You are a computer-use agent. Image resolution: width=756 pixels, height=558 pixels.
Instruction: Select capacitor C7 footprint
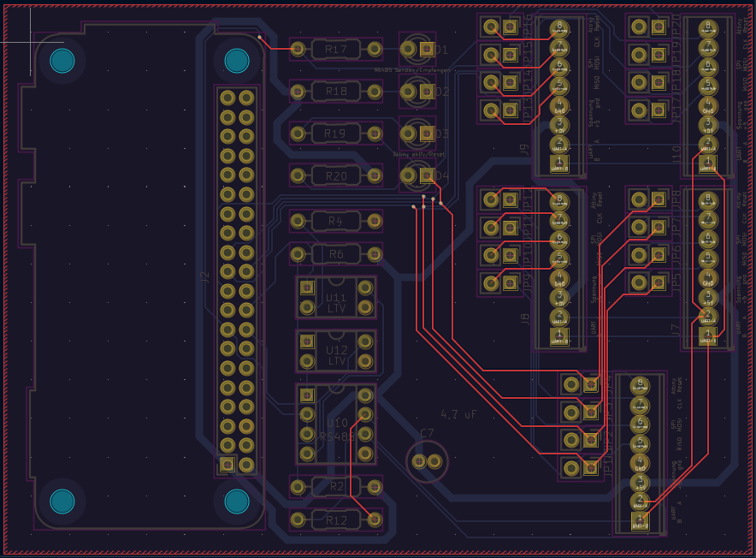(427, 461)
